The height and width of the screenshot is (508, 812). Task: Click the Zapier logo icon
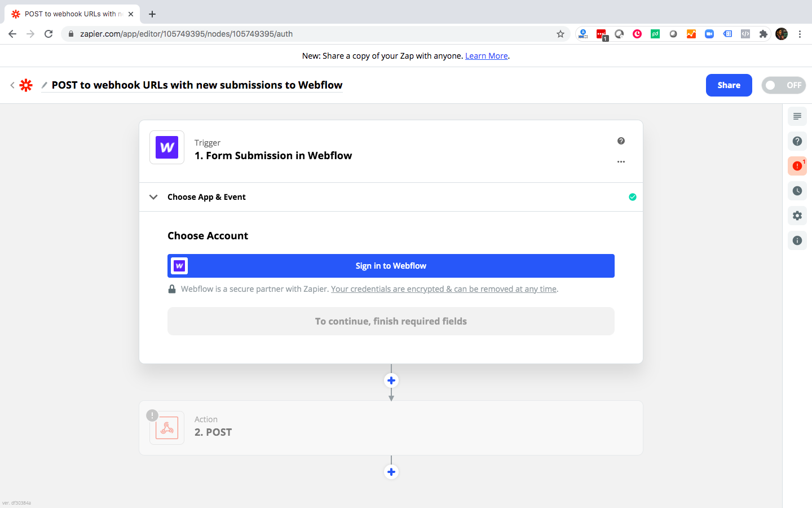(x=26, y=85)
